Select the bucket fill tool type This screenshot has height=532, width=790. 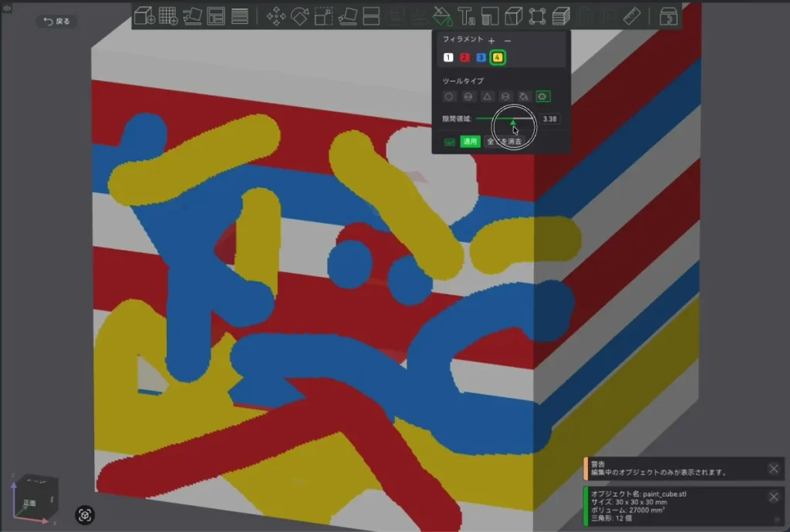point(524,96)
